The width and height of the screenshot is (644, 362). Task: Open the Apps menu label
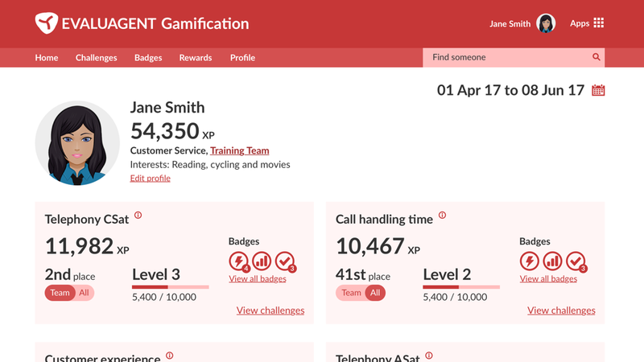580,23
